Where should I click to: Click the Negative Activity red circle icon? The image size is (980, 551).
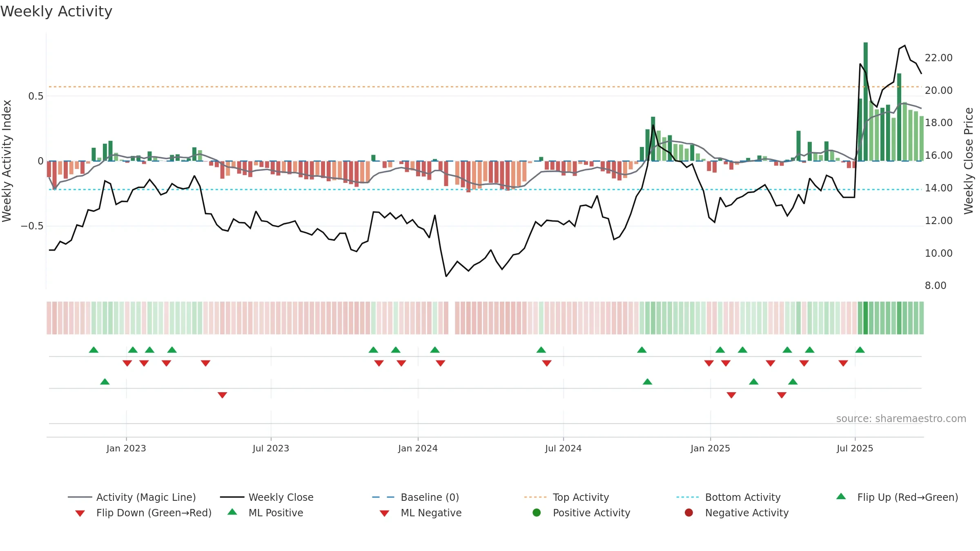pos(689,513)
